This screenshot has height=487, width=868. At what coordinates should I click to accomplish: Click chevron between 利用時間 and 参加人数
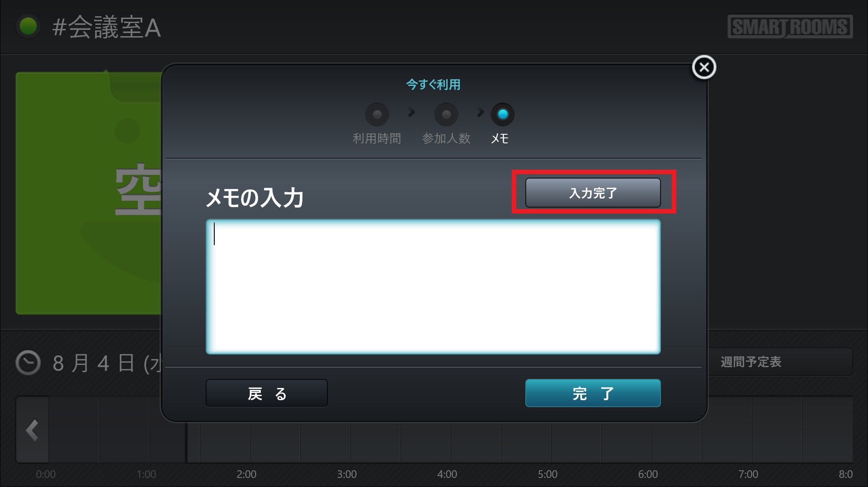click(x=411, y=112)
